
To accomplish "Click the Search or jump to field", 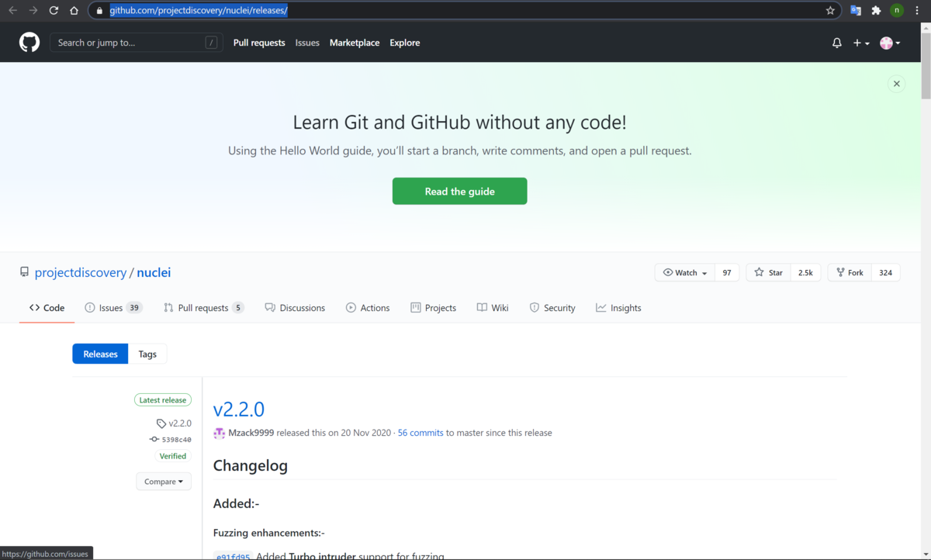I will pos(137,43).
